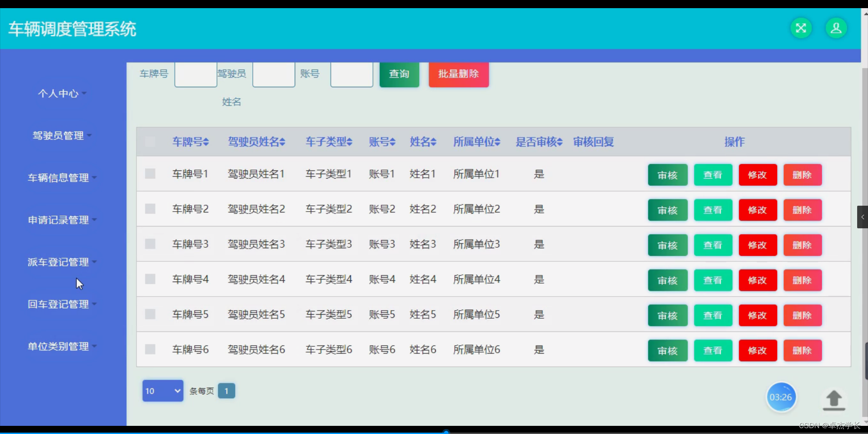Sort by 姓名 column arrows
The height and width of the screenshot is (434, 868).
tap(434, 142)
